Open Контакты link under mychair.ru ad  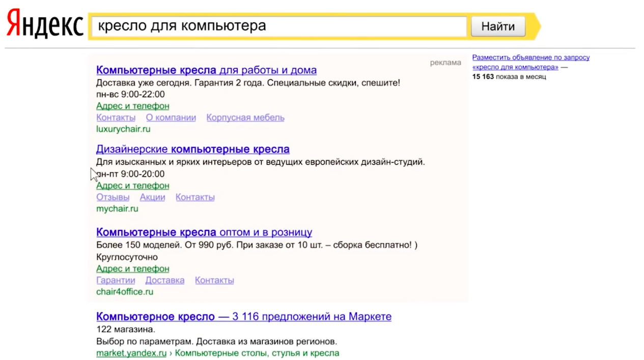pos(195,197)
